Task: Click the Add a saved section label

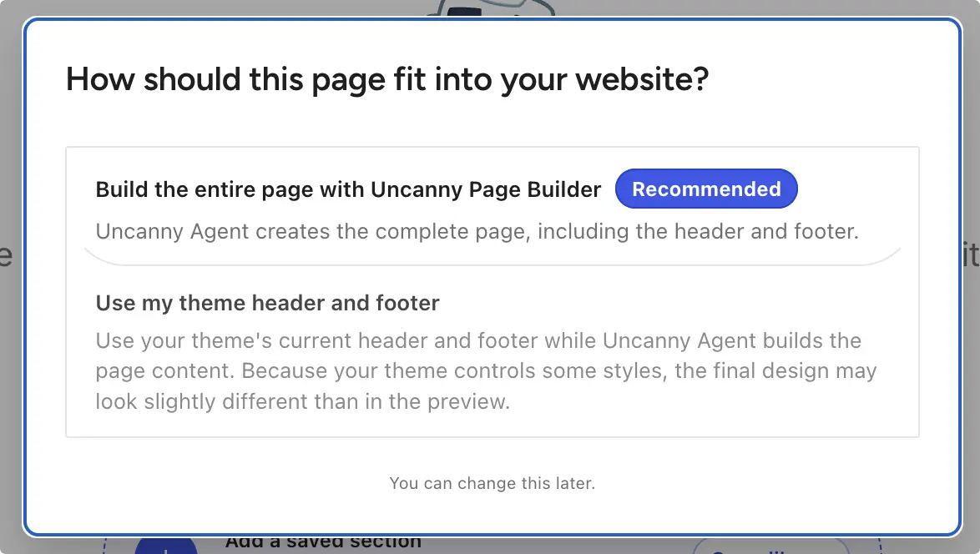Action: click(x=323, y=542)
